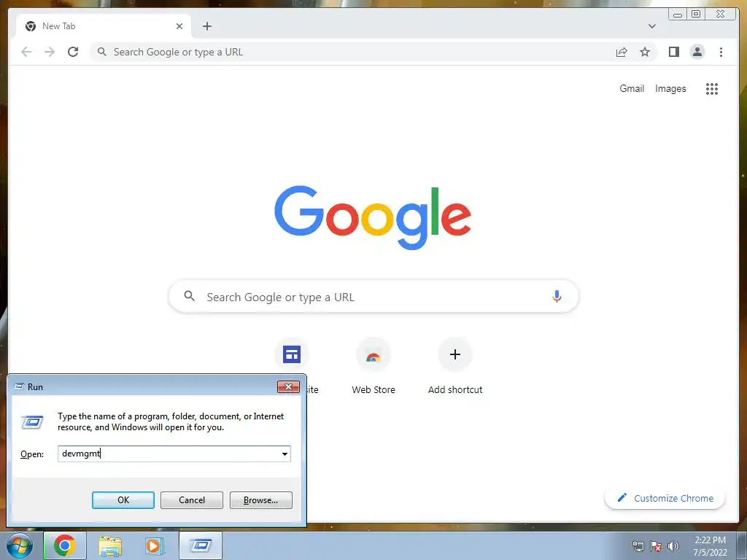Open the Chrome profile avatar
The height and width of the screenshot is (560, 747).
pyautogui.click(x=697, y=52)
